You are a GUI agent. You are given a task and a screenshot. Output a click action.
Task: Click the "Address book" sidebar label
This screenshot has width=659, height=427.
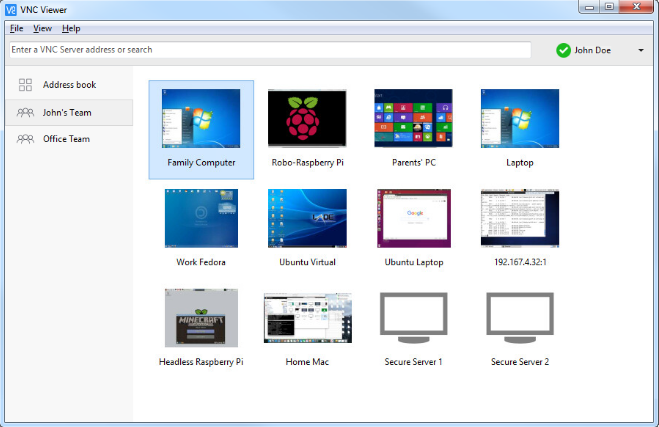click(69, 84)
